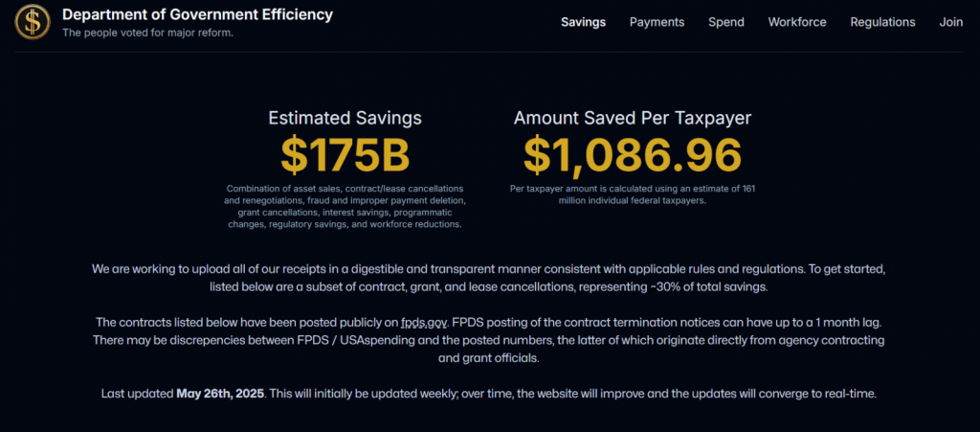
Task: Select the Amount Saved Per Taxpayer heading
Action: coord(633,118)
